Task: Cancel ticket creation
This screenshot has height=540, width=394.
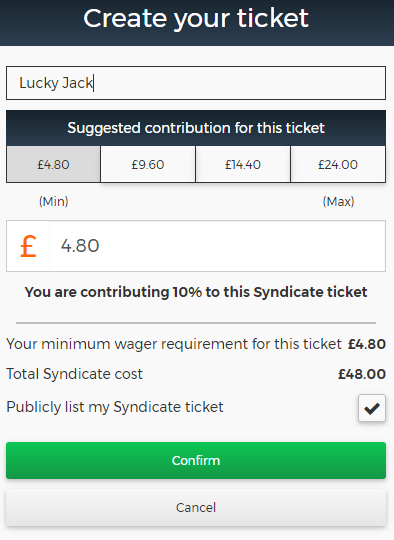Action: coord(196,507)
